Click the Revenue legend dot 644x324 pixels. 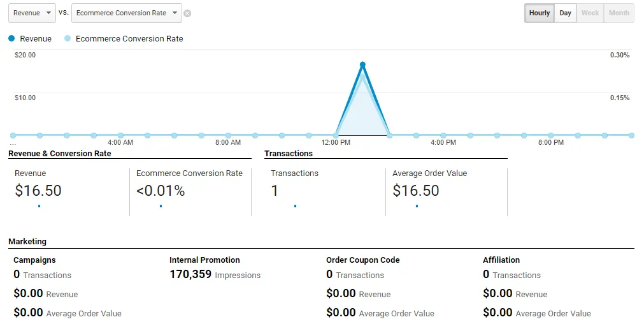(11, 39)
